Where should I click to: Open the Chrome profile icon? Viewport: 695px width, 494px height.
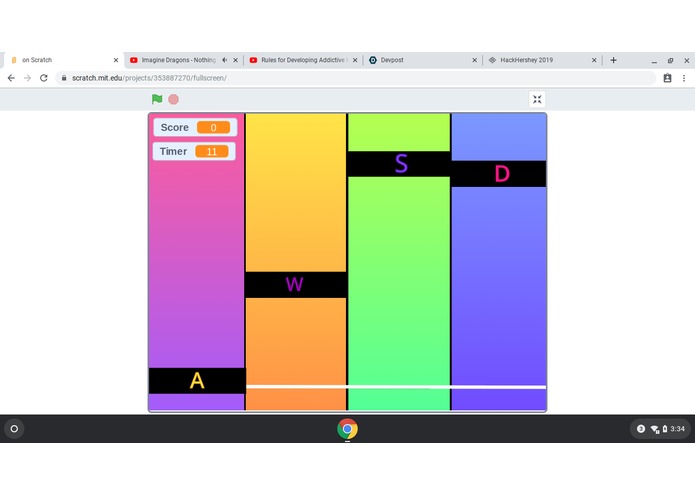pos(668,78)
